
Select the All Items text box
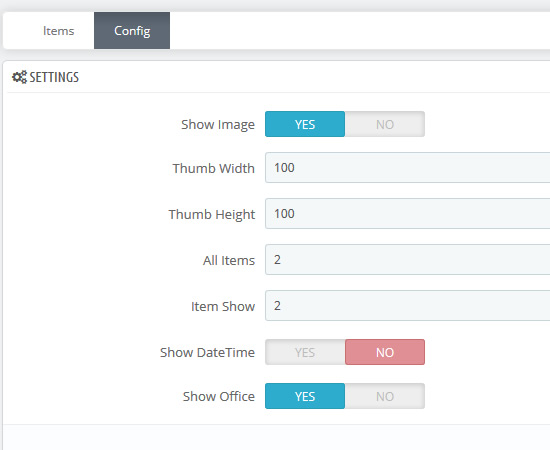pyautogui.click(x=408, y=260)
